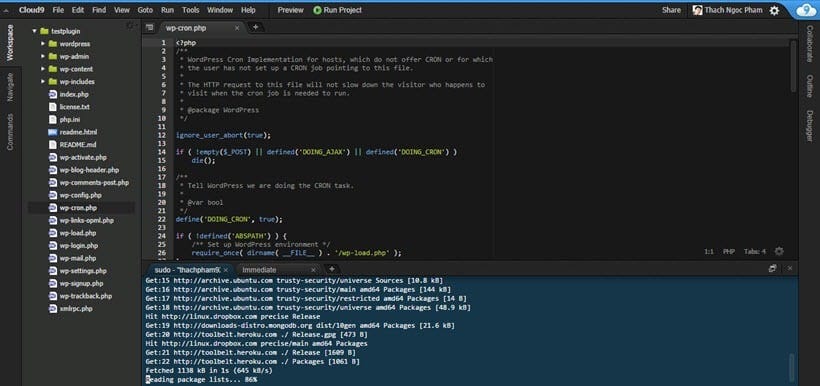Open the Cloud9 menu

(33, 10)
